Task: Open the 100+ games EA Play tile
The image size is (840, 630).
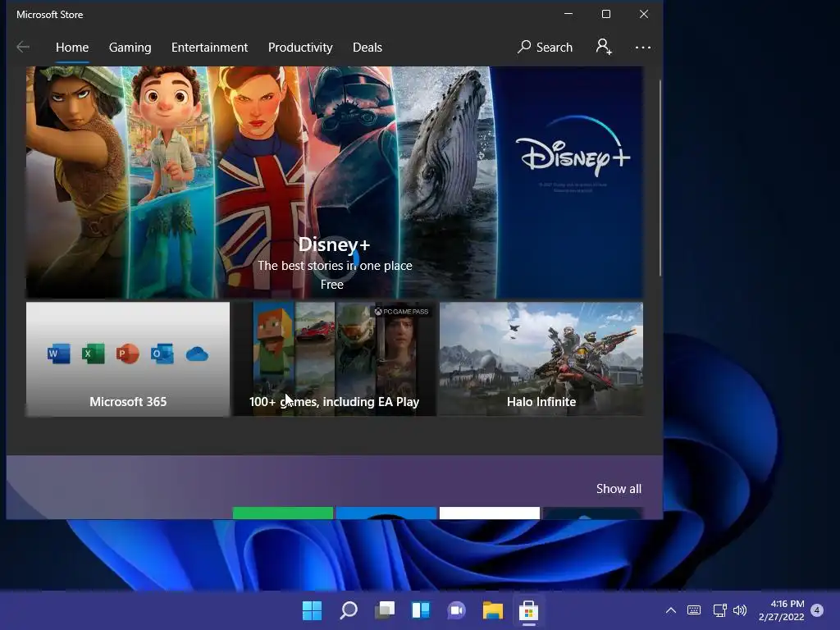Action: tap(335, 359)
